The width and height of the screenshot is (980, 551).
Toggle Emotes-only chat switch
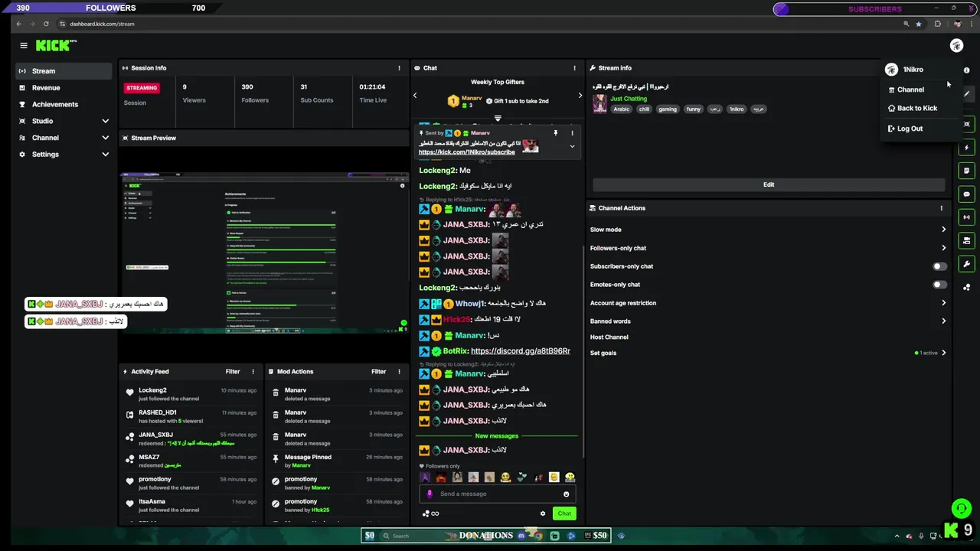(x=939, y=285)
